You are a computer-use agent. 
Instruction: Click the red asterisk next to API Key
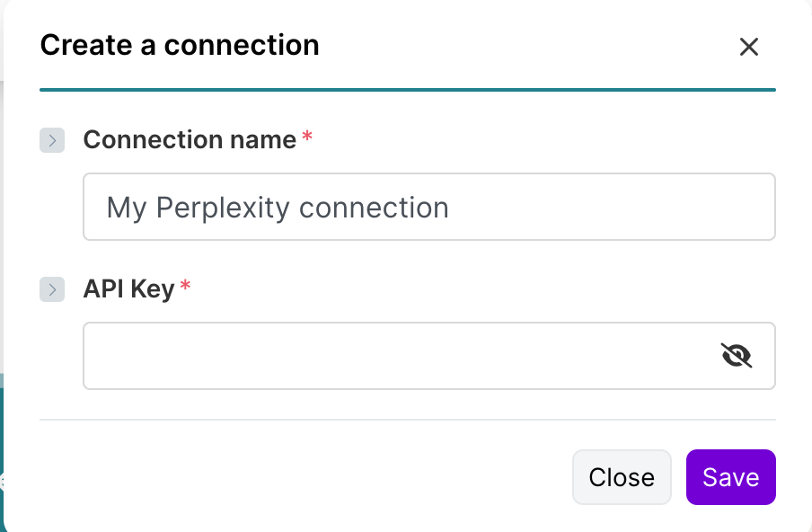pyautogui.click(x=185, y=282)
